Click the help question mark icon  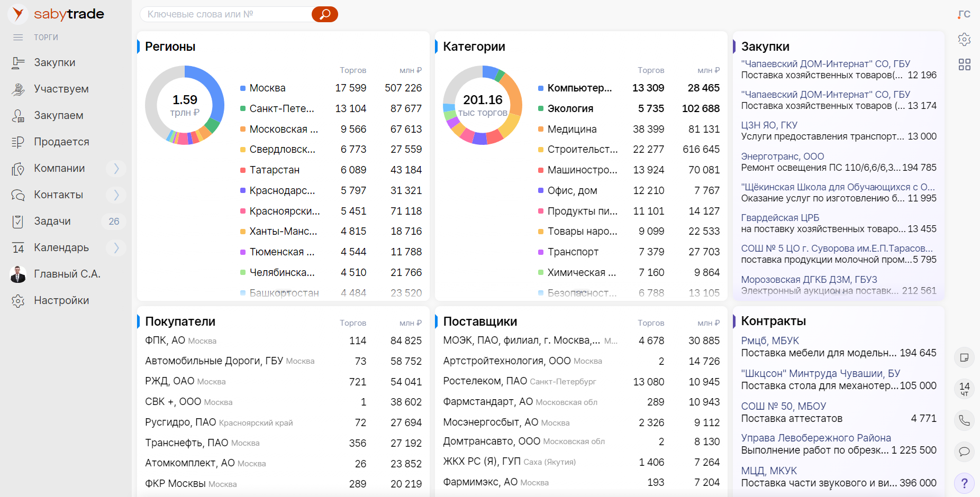964,483
